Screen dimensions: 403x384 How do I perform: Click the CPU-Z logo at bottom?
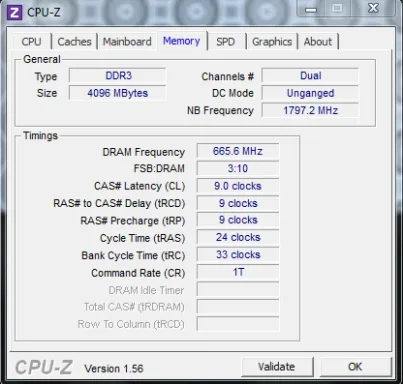coord(44,368)
